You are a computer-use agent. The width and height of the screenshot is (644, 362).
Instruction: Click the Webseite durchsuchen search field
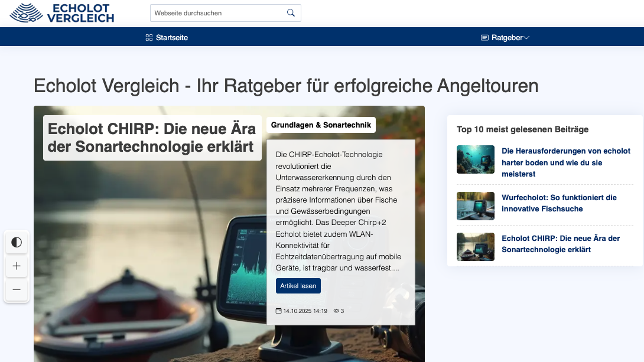(x=219, y=12)
